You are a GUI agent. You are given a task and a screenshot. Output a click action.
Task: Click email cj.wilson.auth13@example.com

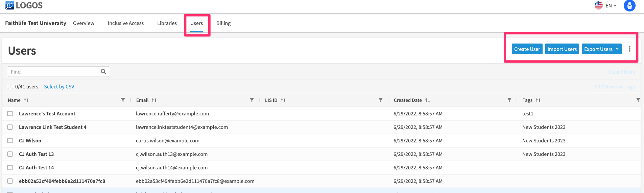click(x=172, y=154)
